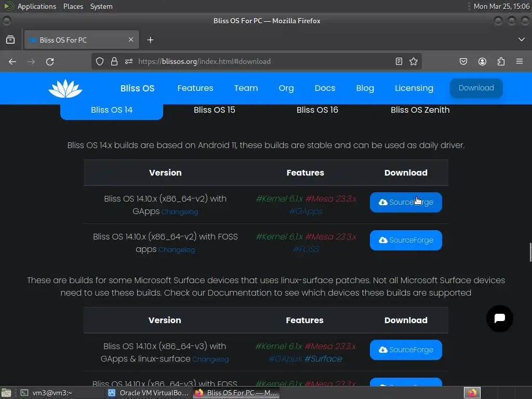
Task: Click the Firefox icon in system tray
Action: tap(472, 393)
